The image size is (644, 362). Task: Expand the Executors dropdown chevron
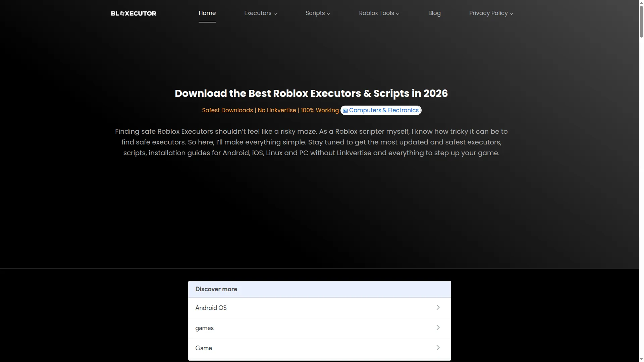coord(275,14)
